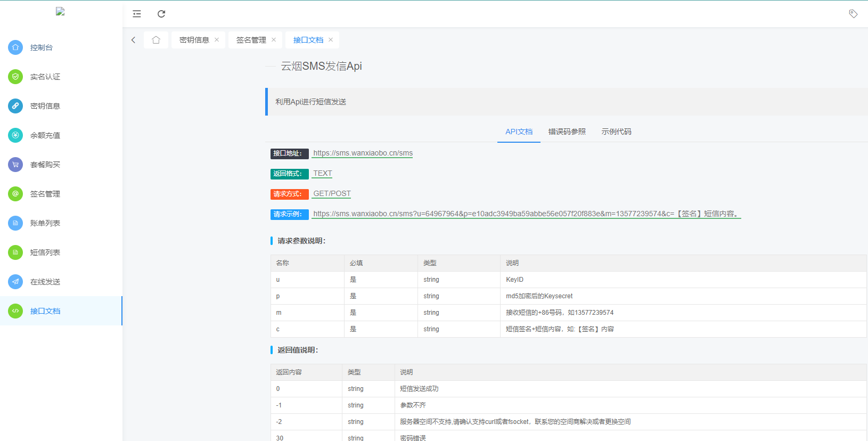Click the https://sms.wanxiaobo.cn/sms interface address

click(x=363, y=153)
